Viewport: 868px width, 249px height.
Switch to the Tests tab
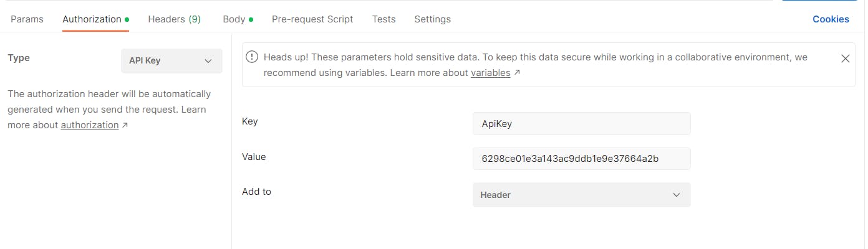pyautogui.click(x=383, y=19)
